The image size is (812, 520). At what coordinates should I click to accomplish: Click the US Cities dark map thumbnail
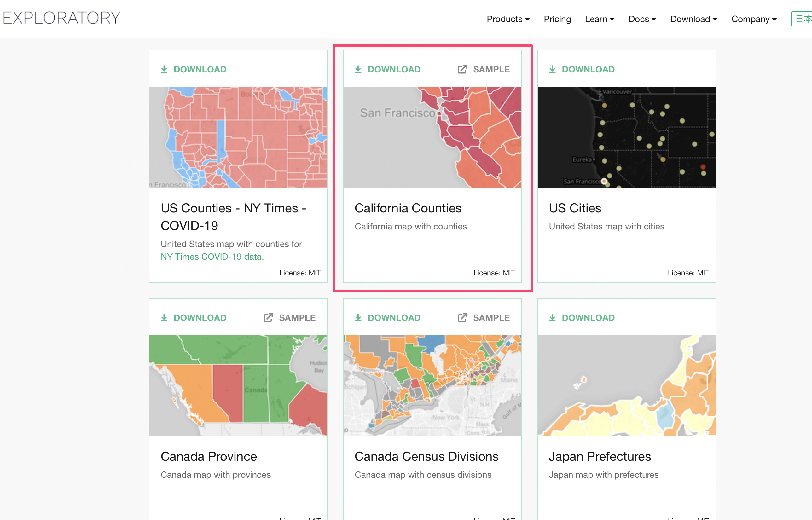coord(626,137)
